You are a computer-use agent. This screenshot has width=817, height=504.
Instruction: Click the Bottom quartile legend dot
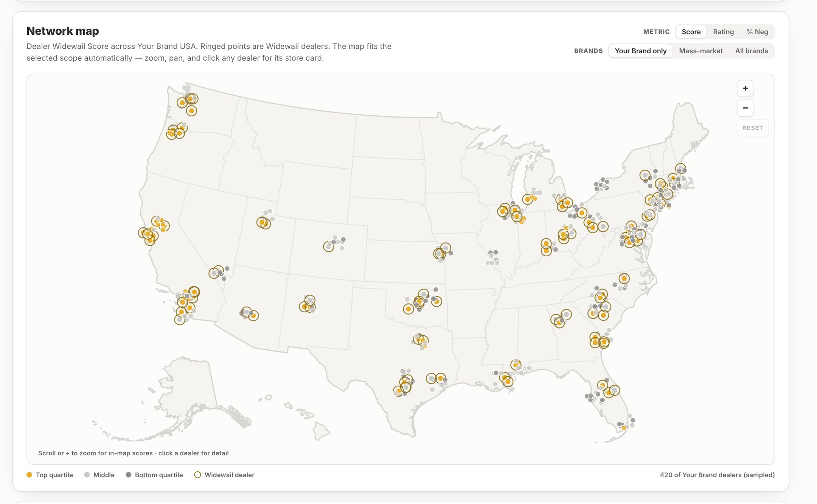[129, 475]
